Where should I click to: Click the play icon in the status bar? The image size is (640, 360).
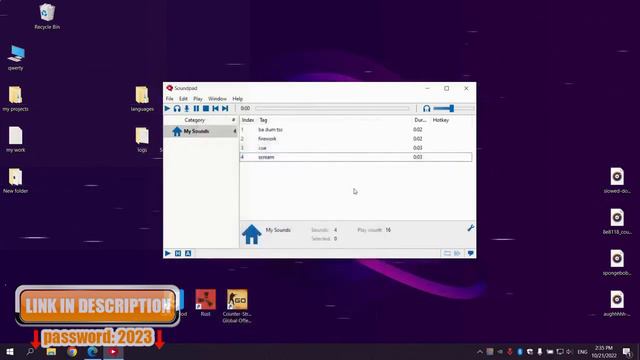[x=168, y=253]
